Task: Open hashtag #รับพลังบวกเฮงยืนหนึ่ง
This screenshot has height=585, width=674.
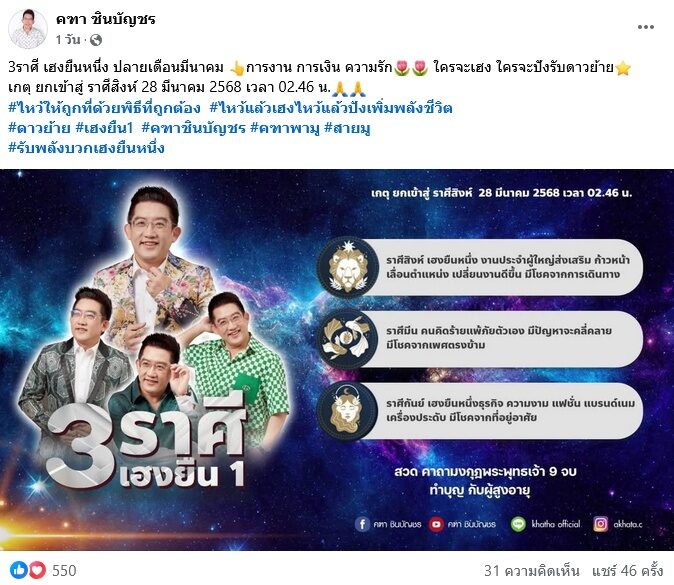Action: [86, 148]
